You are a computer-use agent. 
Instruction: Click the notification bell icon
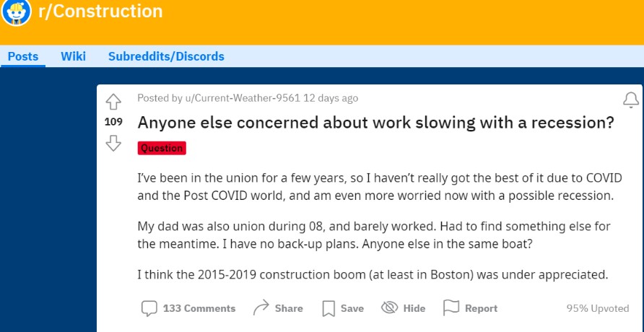click(631, 100)
